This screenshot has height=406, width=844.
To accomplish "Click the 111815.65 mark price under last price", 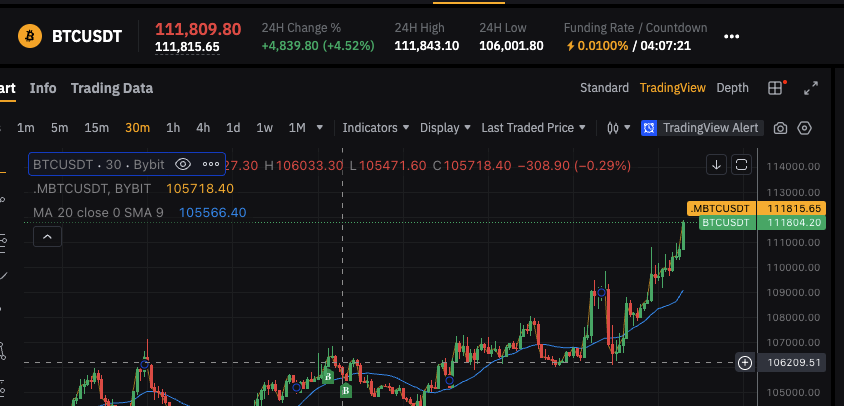I will tap(187, 47).
